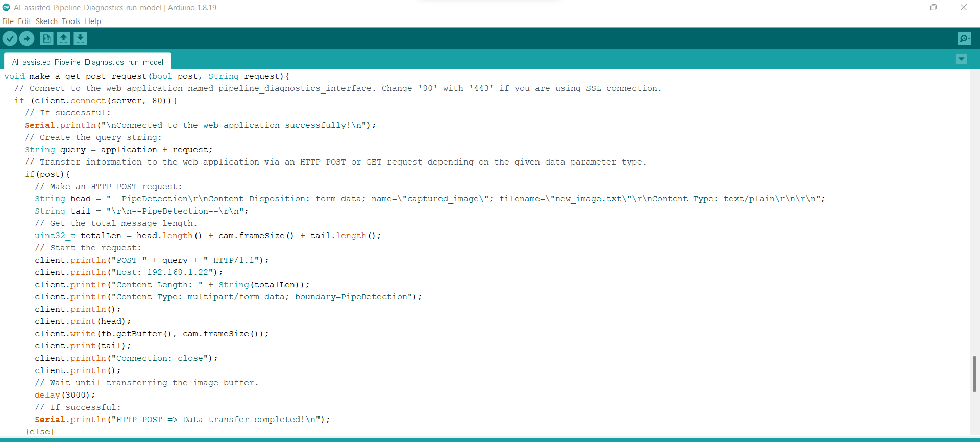
Task: Click 'Content-Length' println line
Action: click(x=172, y=285)
